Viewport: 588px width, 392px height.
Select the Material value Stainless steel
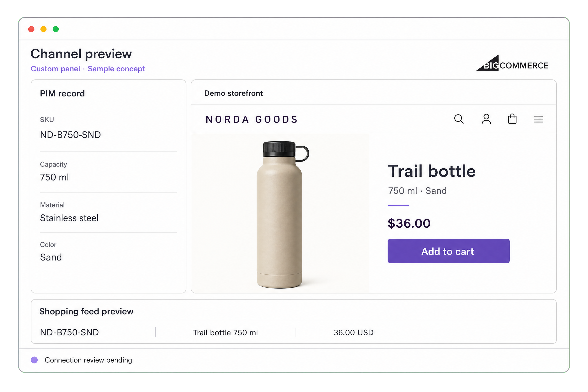pyautogui.click(x=69, y=218)
